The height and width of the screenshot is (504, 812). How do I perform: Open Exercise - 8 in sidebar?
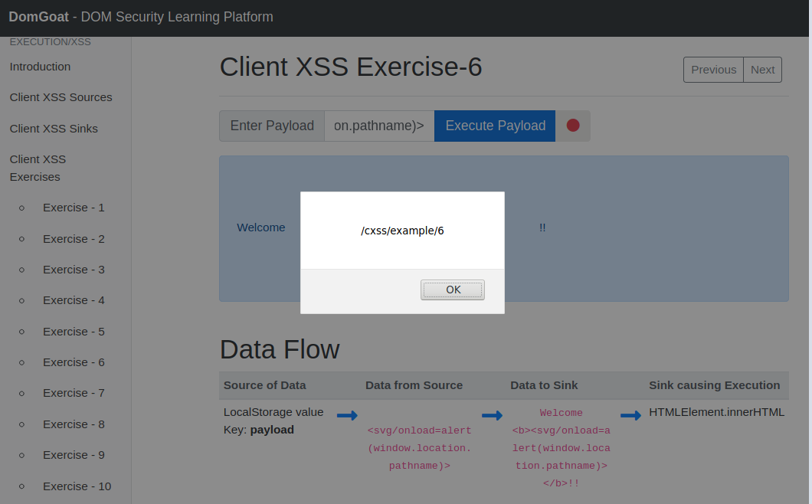tap(74, 424)
